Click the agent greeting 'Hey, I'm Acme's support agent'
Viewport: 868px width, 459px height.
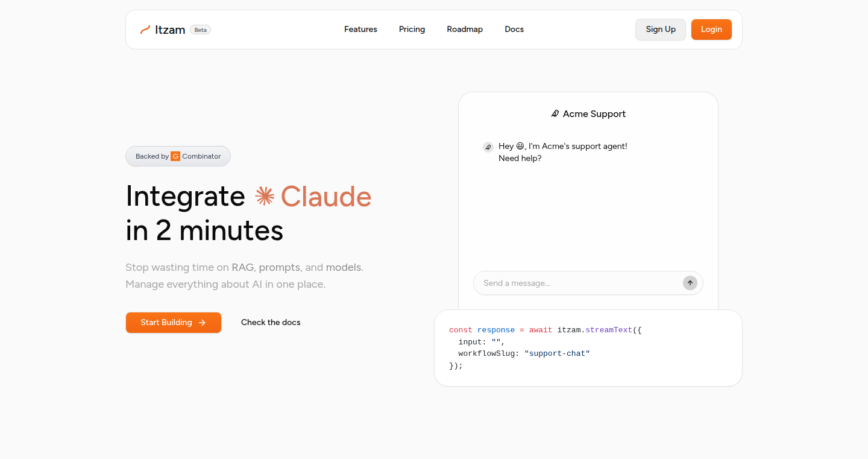(563, 146)
